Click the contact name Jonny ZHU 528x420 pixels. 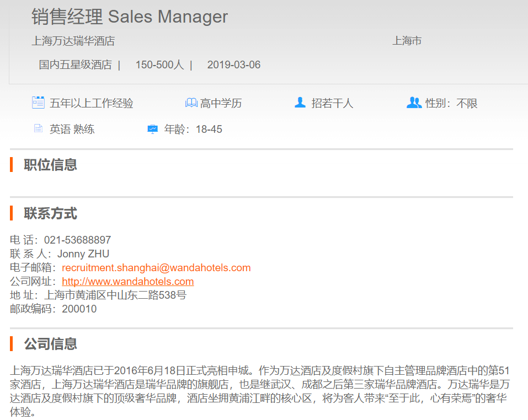coord(83,254)
